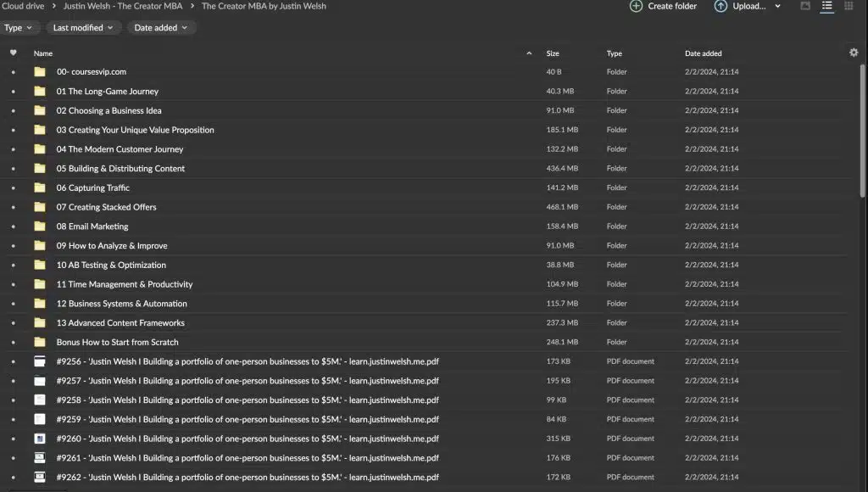Click favourite dot for 04 The Modern Customer Journey

click(14, 149)
